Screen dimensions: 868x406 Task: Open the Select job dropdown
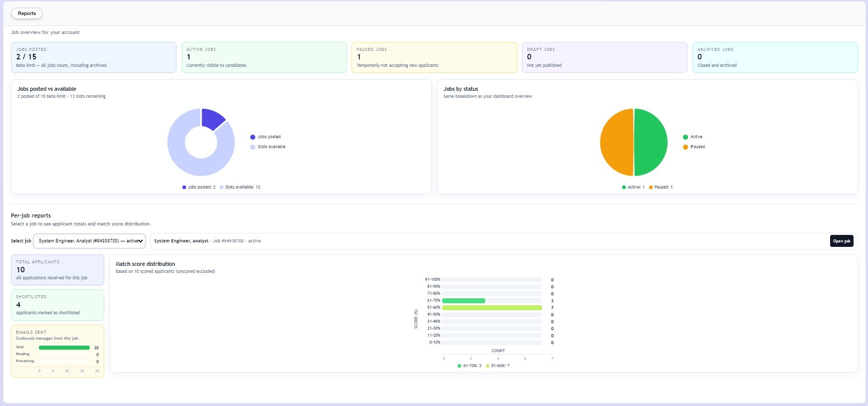pyautogui.click(x=90, y=241)
